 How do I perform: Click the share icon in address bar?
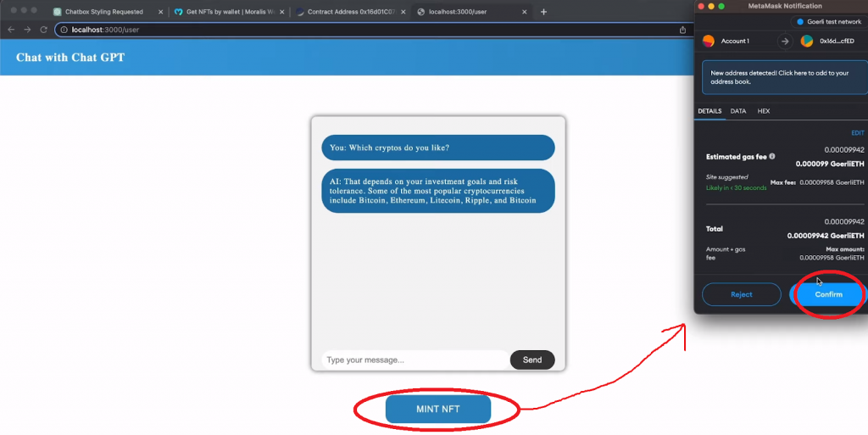coord(682,30)
